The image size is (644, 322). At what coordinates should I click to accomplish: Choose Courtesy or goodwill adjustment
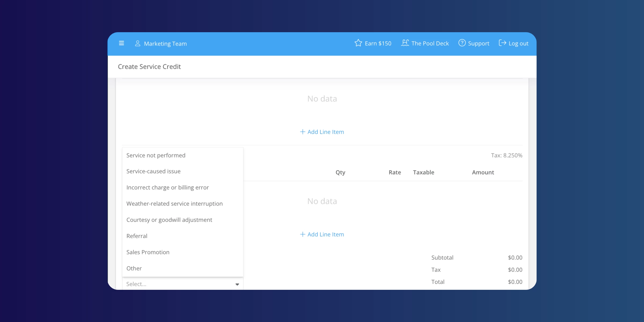click(x=169, y=220)
